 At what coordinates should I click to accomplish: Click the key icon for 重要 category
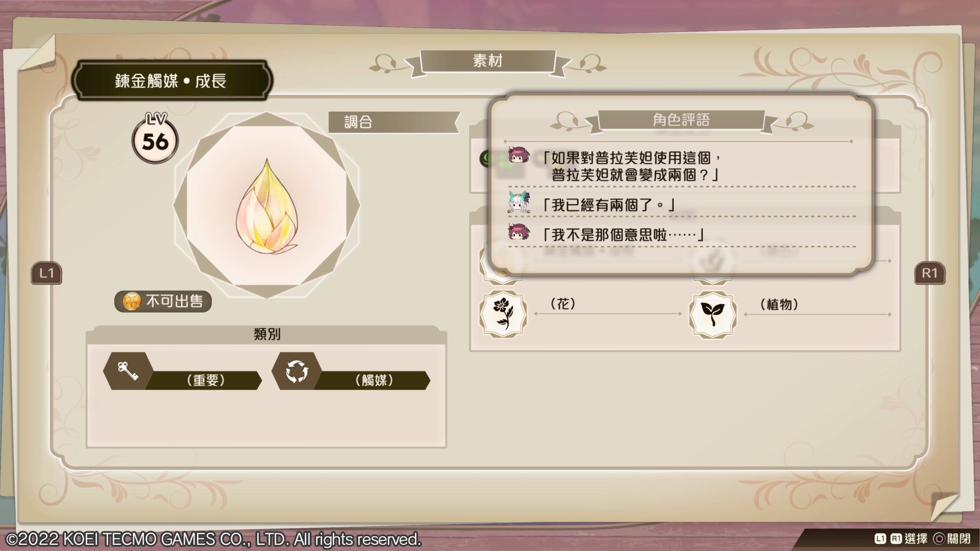(x=128, y=371)
